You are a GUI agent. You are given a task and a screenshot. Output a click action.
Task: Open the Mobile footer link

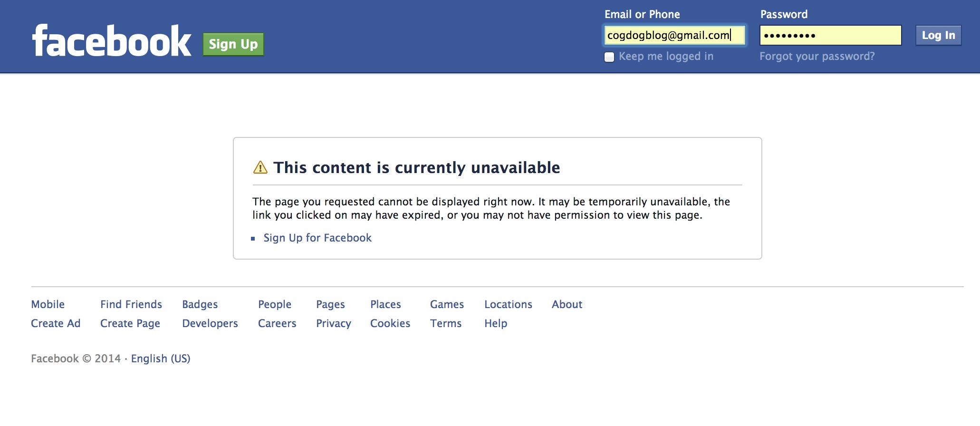point(48,304)
